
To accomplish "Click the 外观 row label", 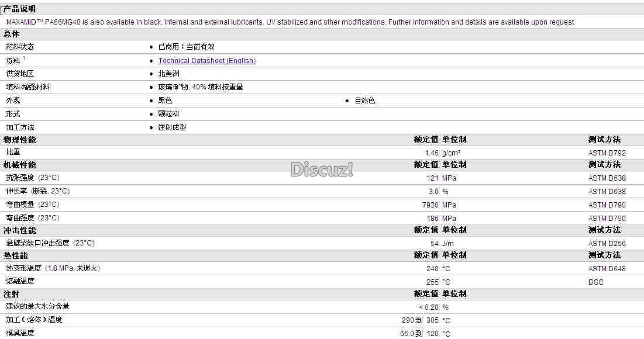I will (x=13, y=100).
